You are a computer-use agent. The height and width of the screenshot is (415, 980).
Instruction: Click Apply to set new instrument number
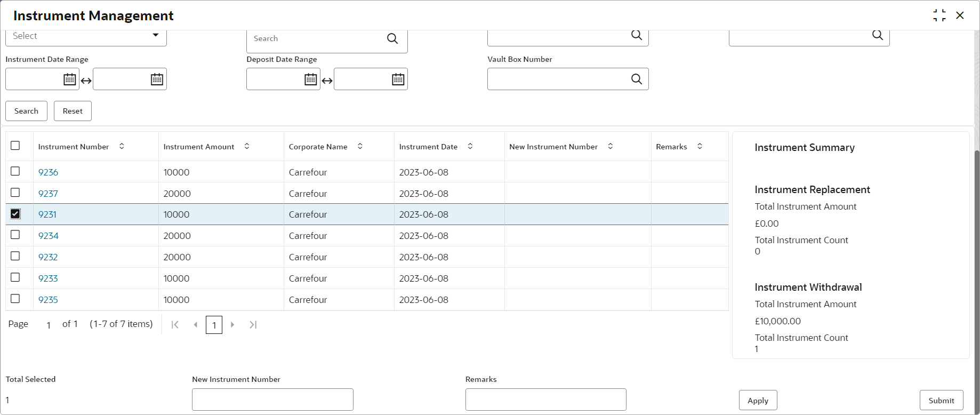[x=758, y=401]
